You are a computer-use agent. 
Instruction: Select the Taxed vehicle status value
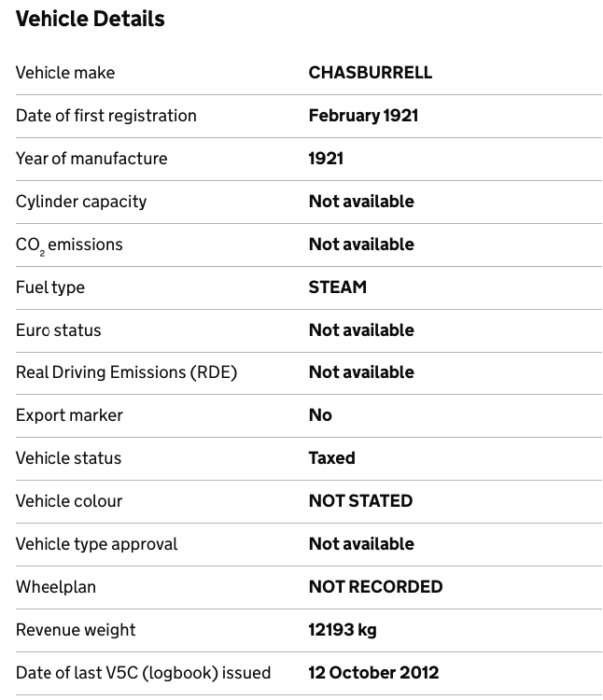point(331,458)
